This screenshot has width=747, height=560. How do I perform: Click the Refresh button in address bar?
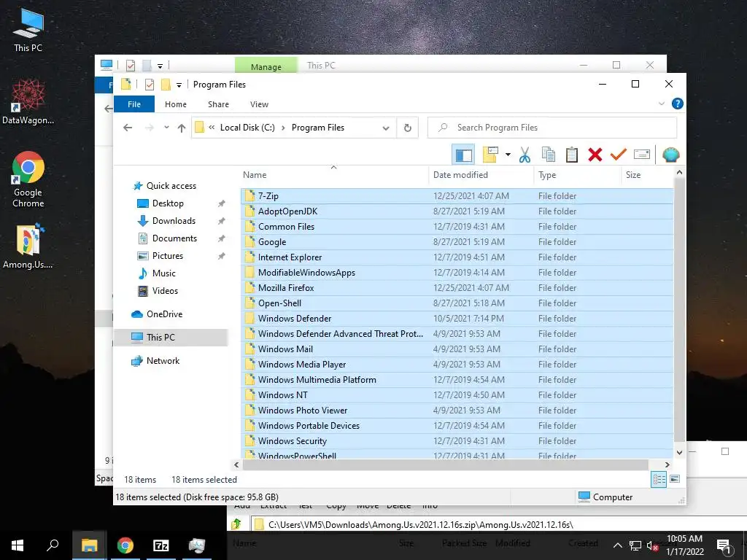tap(407, 128)
